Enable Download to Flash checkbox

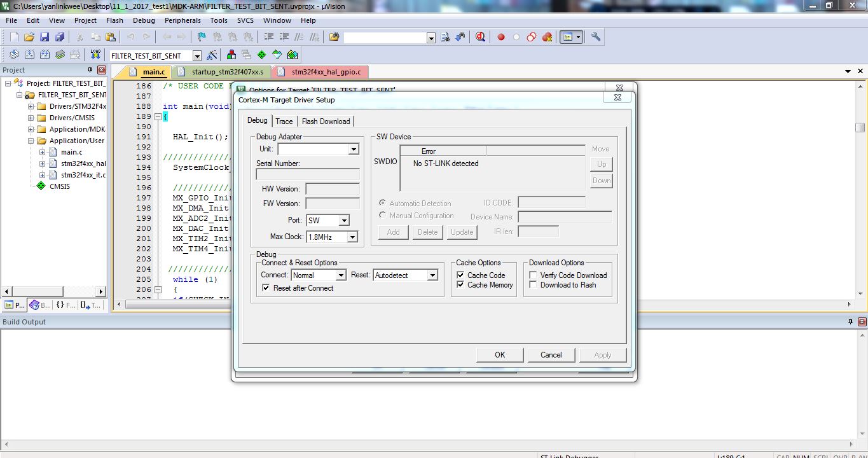[x=533, y=285]
